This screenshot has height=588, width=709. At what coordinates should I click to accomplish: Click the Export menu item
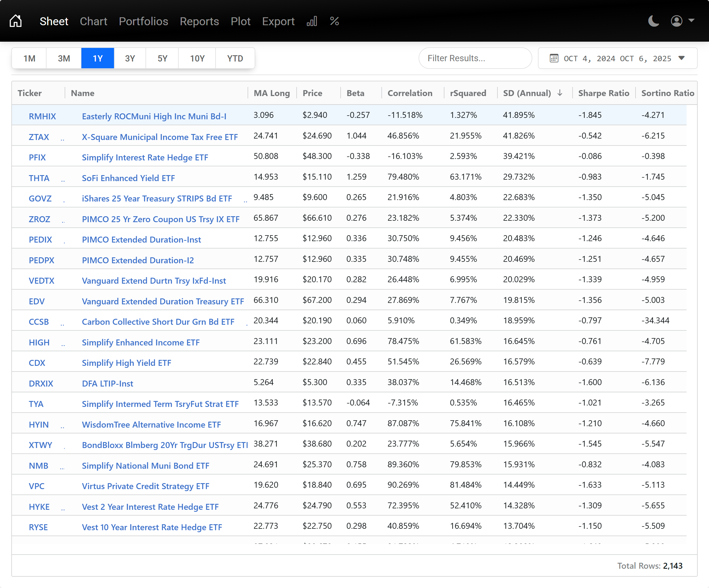278,21
